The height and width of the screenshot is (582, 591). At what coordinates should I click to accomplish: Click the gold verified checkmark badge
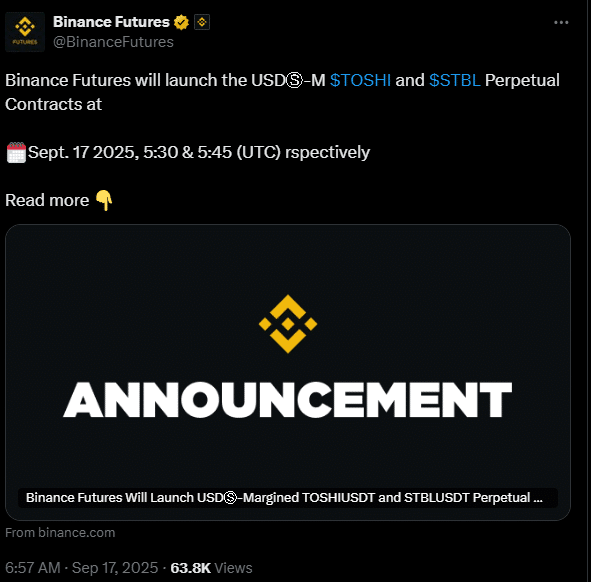coord(181,22)
